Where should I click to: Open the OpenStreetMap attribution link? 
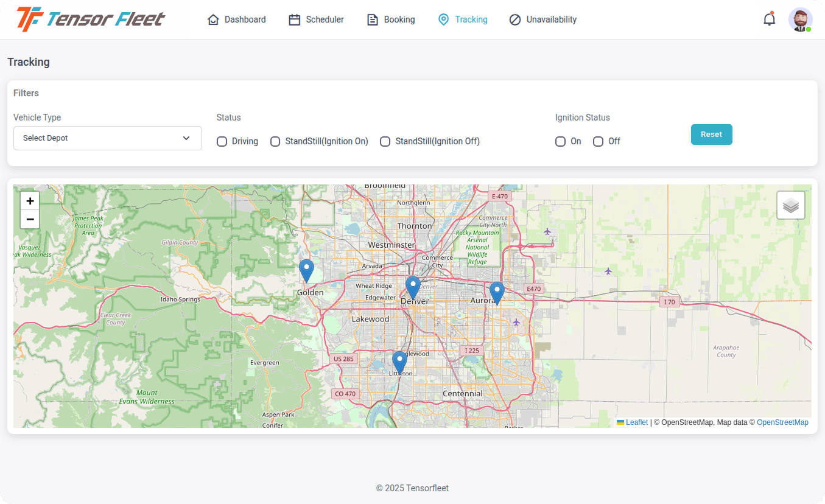point(782,422)
